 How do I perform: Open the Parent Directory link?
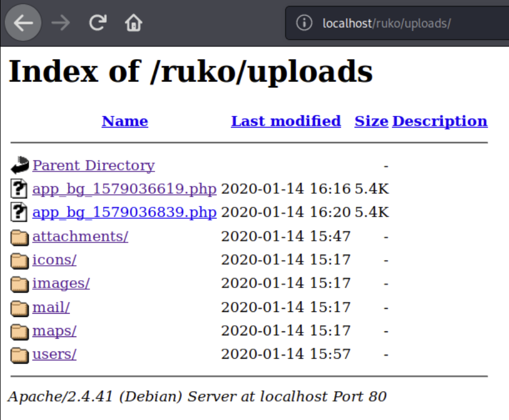coord(94,165)
